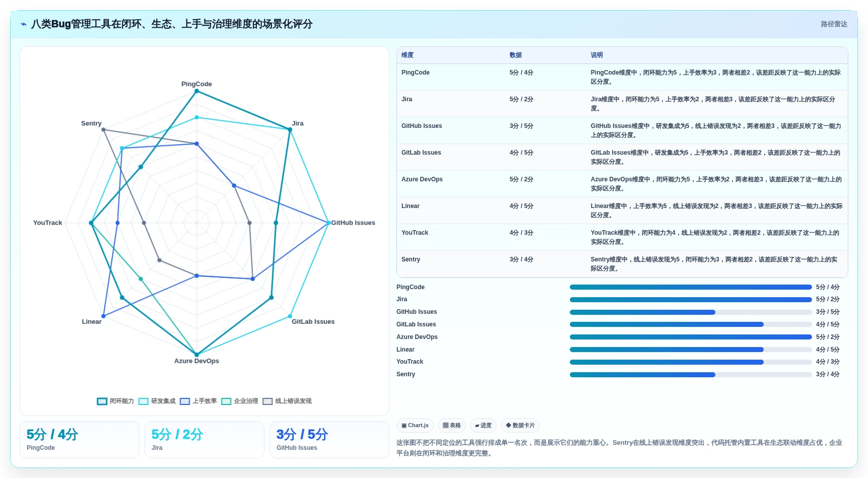Click the Linear row score 4分 / 5分 in progress list

[828, 350]
